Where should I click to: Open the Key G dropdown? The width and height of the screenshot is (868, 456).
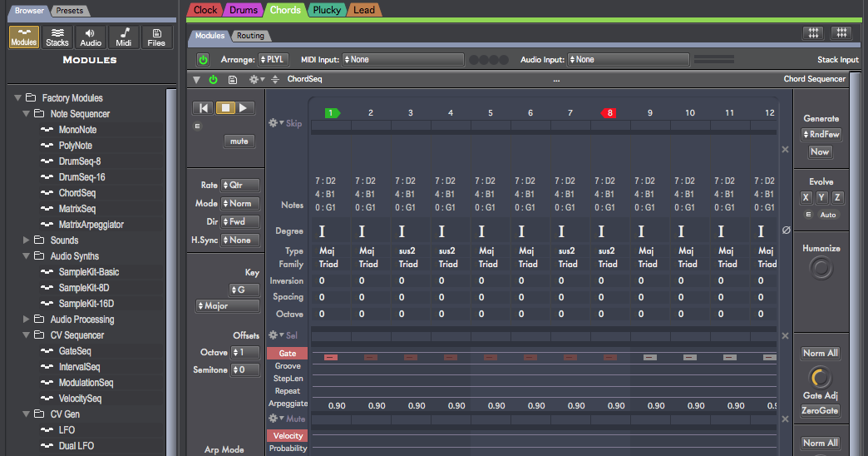pos(244,290)
